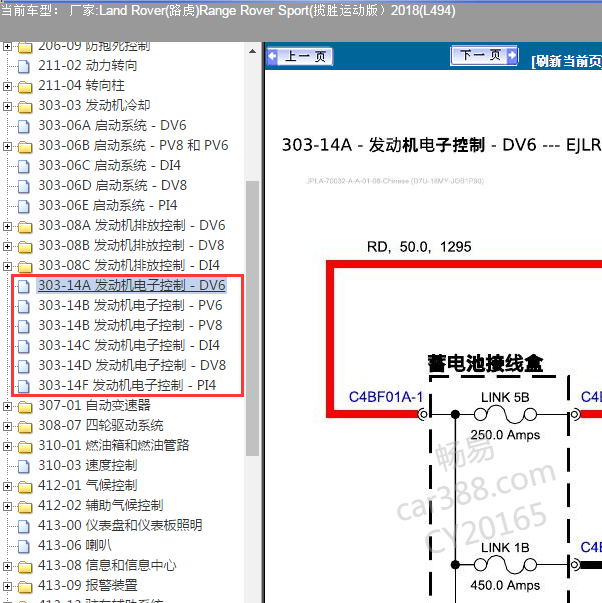The height and width of the screenshot is (603, 602).
Task: Click folder icon of 413-08 信息和信息中心
Action: click(25, 566)
